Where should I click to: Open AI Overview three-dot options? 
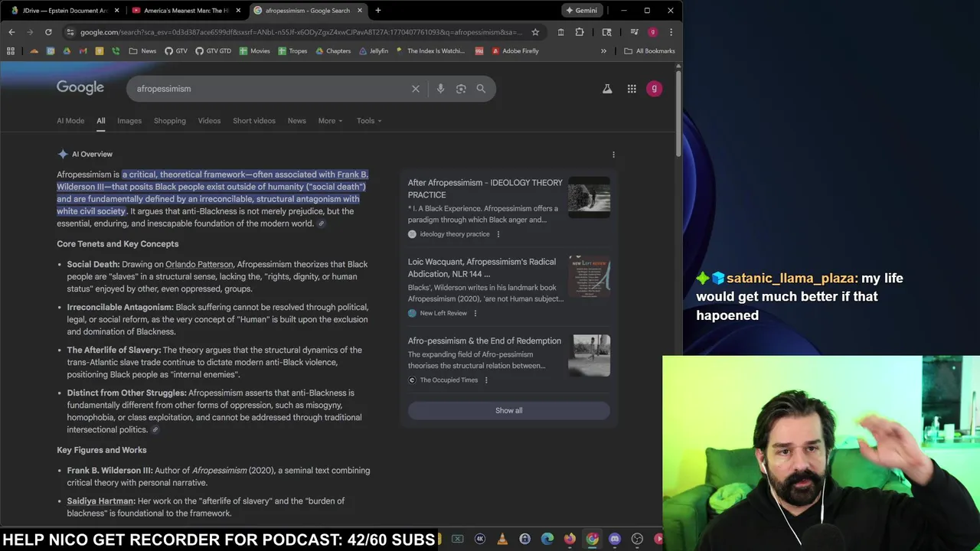pos(613,155)
